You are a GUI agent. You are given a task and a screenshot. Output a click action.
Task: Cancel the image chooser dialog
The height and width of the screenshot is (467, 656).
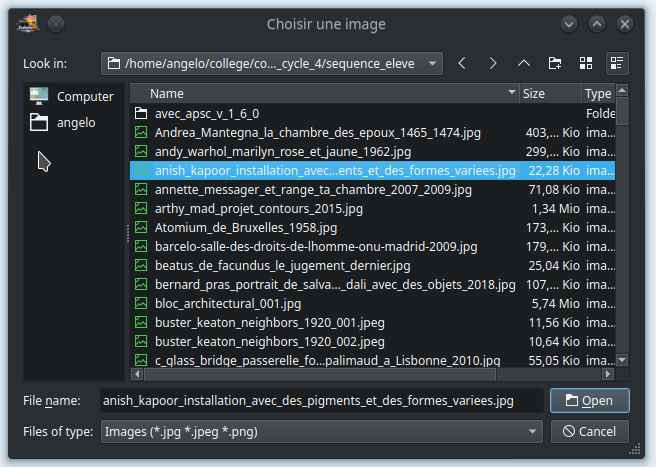[589, 431]
